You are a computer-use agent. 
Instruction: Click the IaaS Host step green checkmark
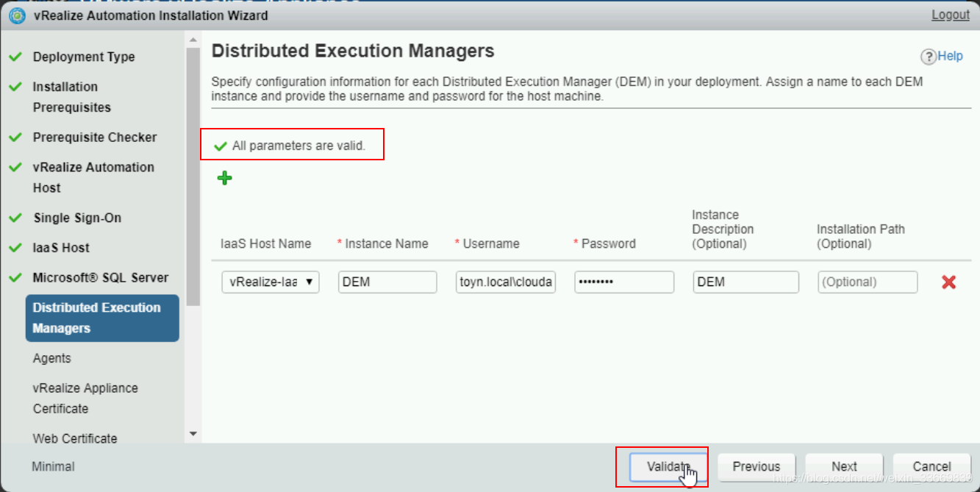(x=15, y=247)
